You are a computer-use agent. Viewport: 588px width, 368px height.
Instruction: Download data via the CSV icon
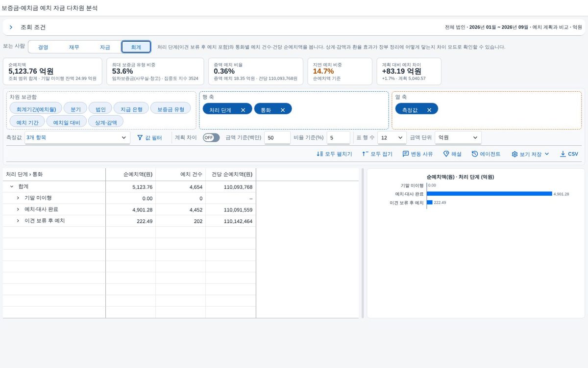(x=563, y=154)
